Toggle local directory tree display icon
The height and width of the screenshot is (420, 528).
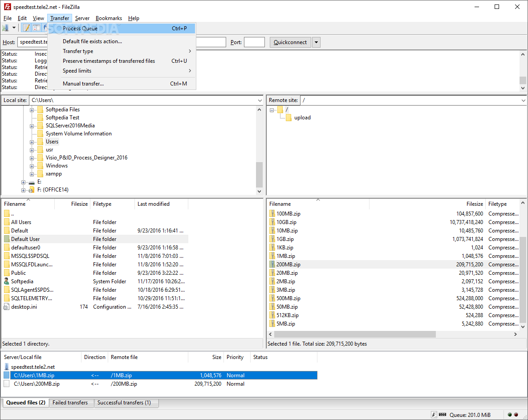[x=37, y=28]
